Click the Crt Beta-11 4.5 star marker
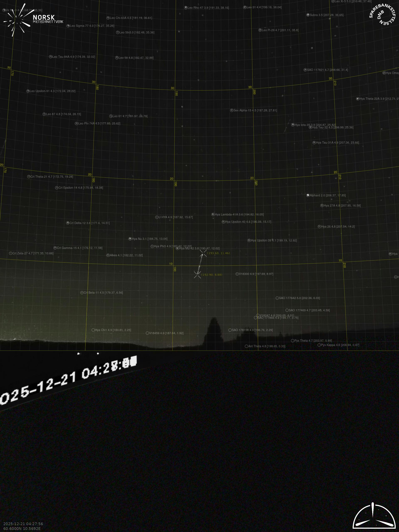 [82, 293]
